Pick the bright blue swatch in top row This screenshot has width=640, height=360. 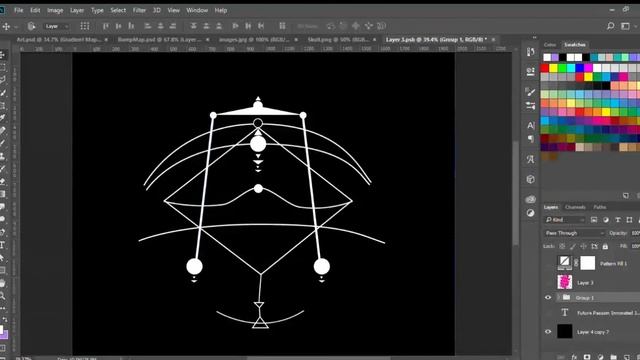[x=580, y=67]
